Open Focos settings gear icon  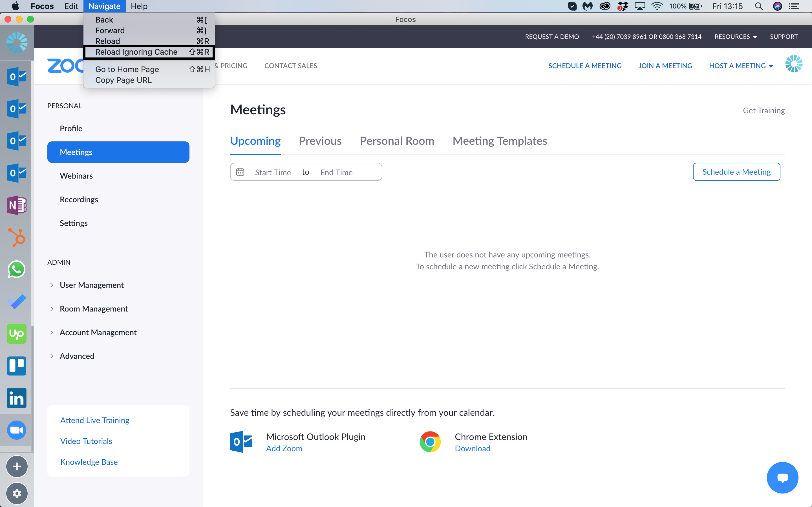pos(16,493)
